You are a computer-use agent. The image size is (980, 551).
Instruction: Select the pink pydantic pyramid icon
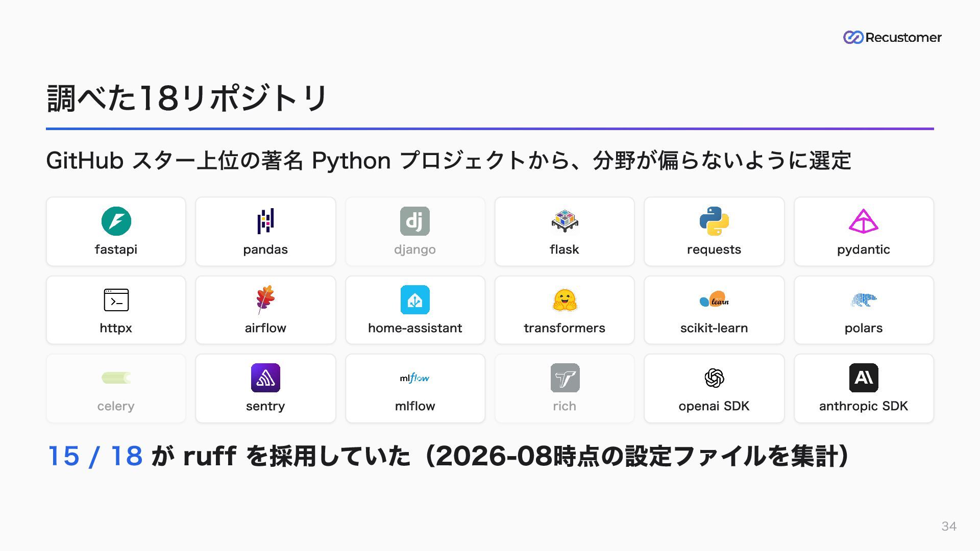click(x=864, y=221)
